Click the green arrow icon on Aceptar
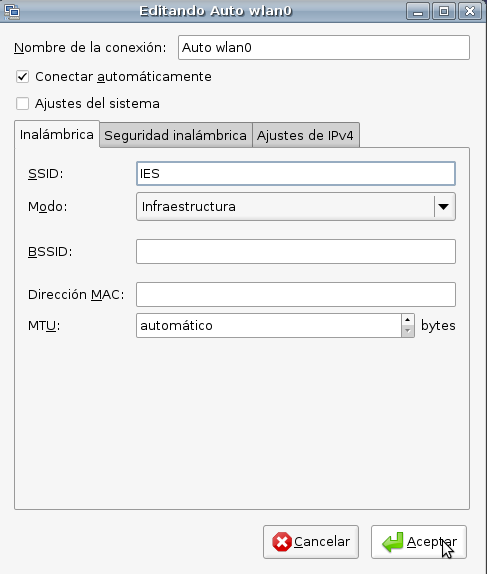Image resolution: width=487 pixels, height=574 pixels. [x=393, y=542]
